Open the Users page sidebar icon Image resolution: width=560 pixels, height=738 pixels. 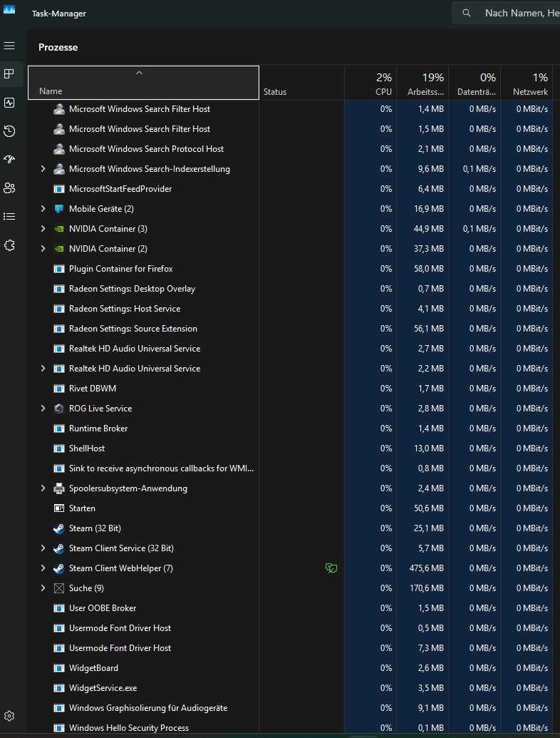(9, 188)
